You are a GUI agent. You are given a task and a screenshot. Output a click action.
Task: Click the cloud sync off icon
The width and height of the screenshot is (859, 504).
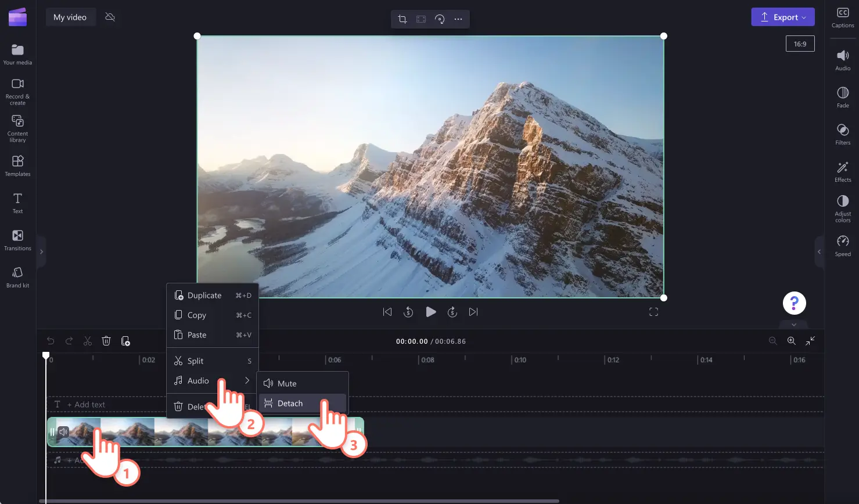coord(110,17)
